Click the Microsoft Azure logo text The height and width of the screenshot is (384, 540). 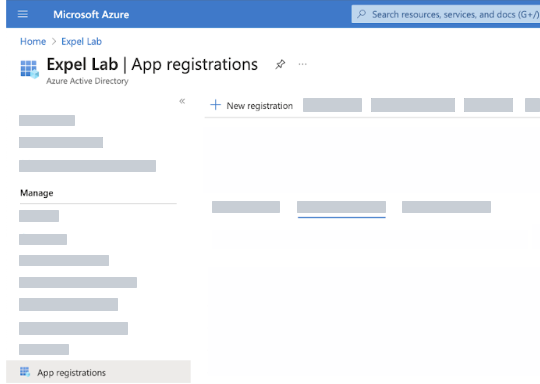point(91,14)
